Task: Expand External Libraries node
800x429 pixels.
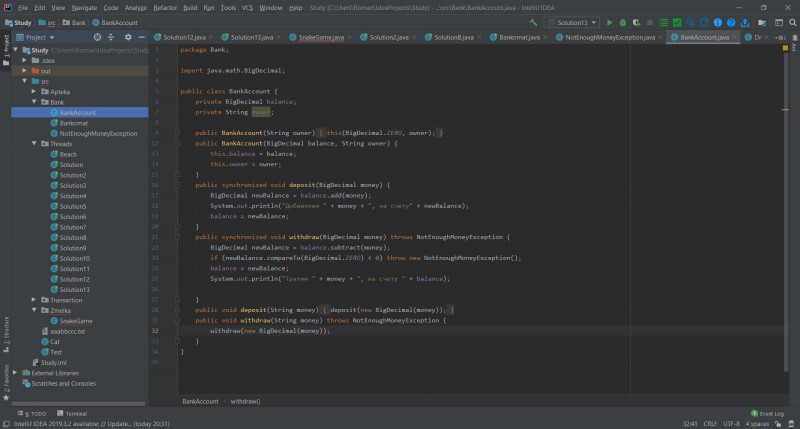Action: click(15, 373)
